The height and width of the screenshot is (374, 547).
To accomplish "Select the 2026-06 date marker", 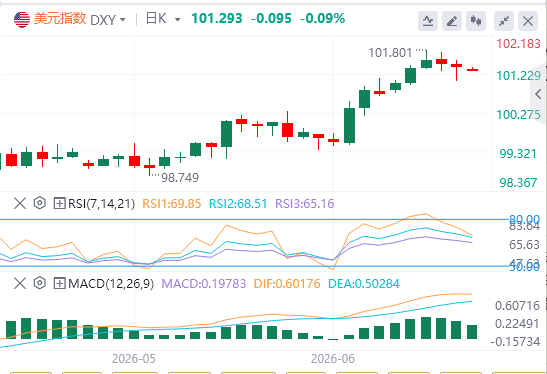I will click(x=332, y=359).
